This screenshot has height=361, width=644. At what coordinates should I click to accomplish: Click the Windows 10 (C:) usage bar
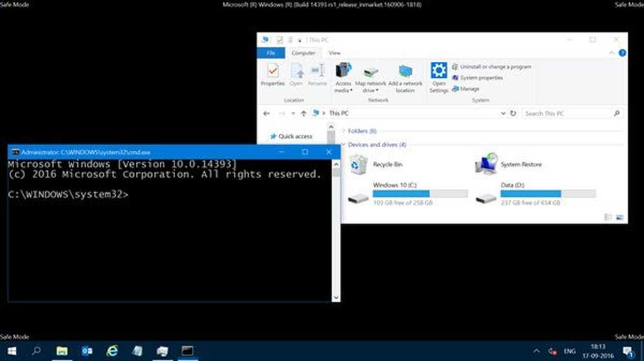(420, 194)
